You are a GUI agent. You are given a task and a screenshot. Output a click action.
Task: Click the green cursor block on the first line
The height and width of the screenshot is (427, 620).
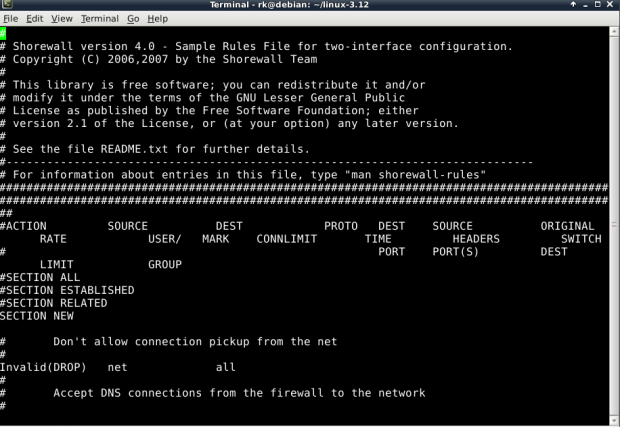point(3,34)
